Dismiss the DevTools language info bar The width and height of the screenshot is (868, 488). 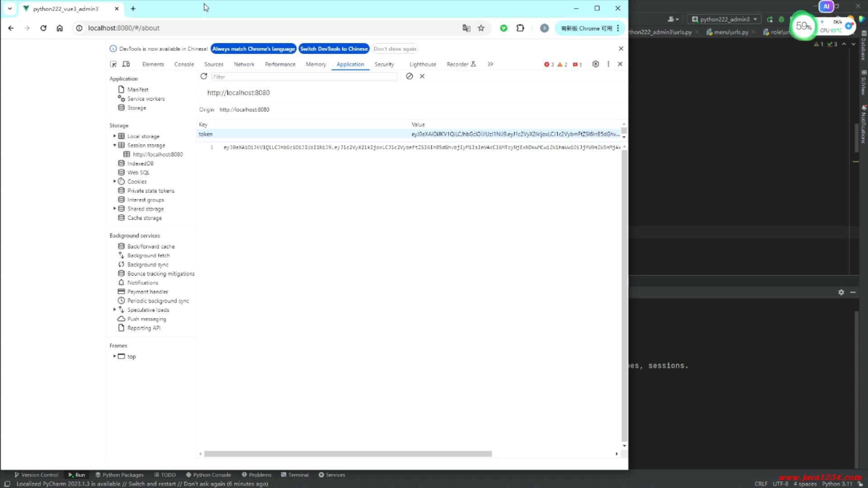click(x=621, y=48)
